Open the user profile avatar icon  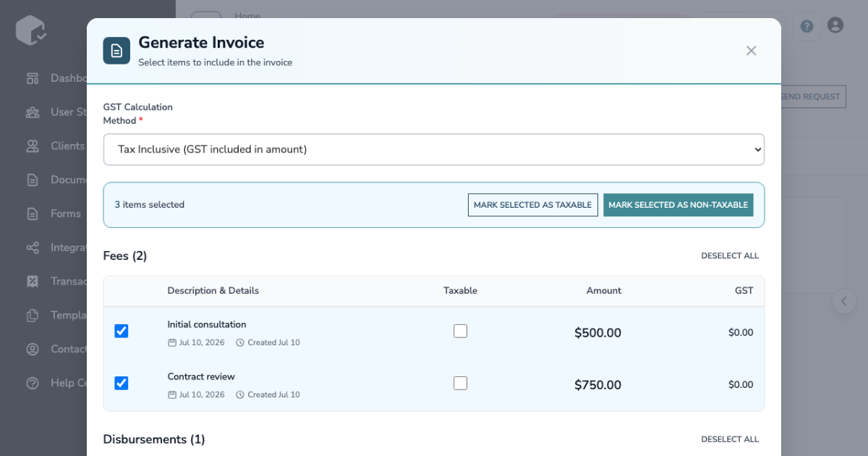click(x=835, y=25)
